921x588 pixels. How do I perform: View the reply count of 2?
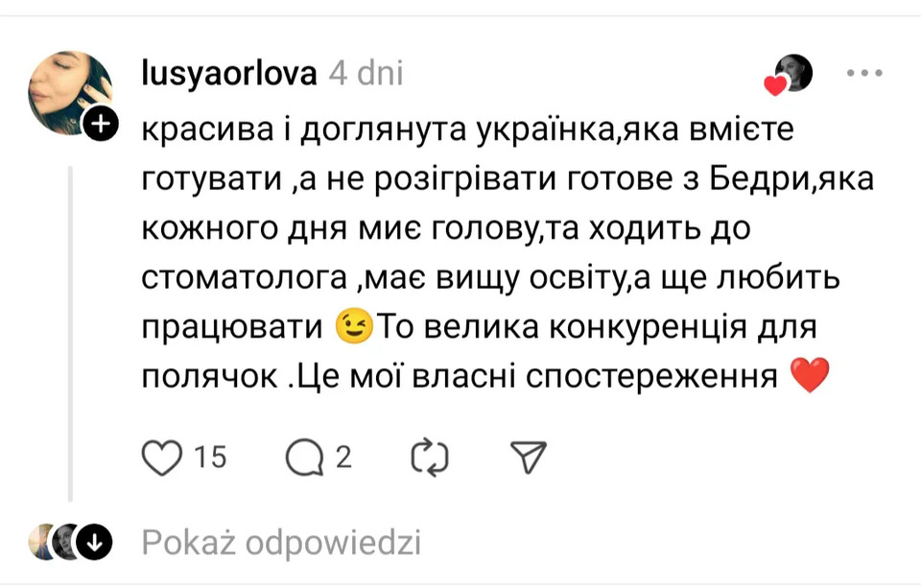(342, 458)
